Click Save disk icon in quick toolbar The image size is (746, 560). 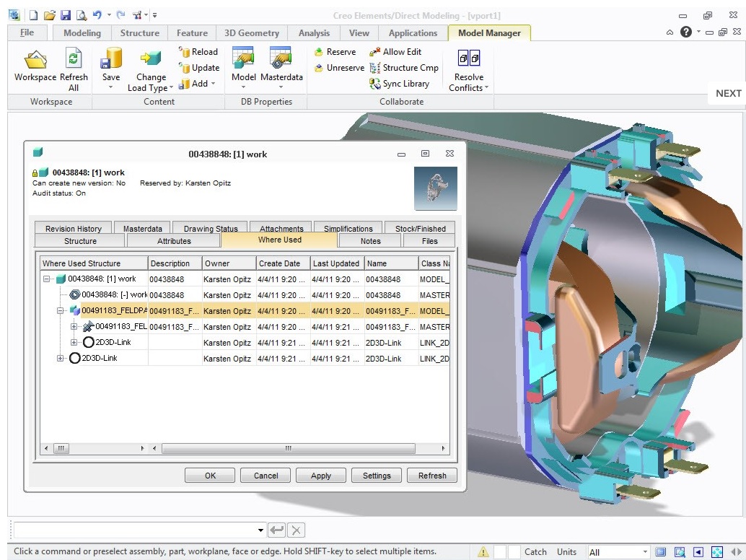coord(65,15)
